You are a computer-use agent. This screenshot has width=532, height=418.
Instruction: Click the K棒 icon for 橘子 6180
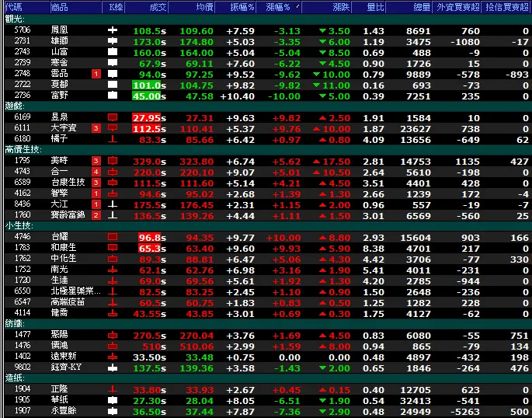113,139
